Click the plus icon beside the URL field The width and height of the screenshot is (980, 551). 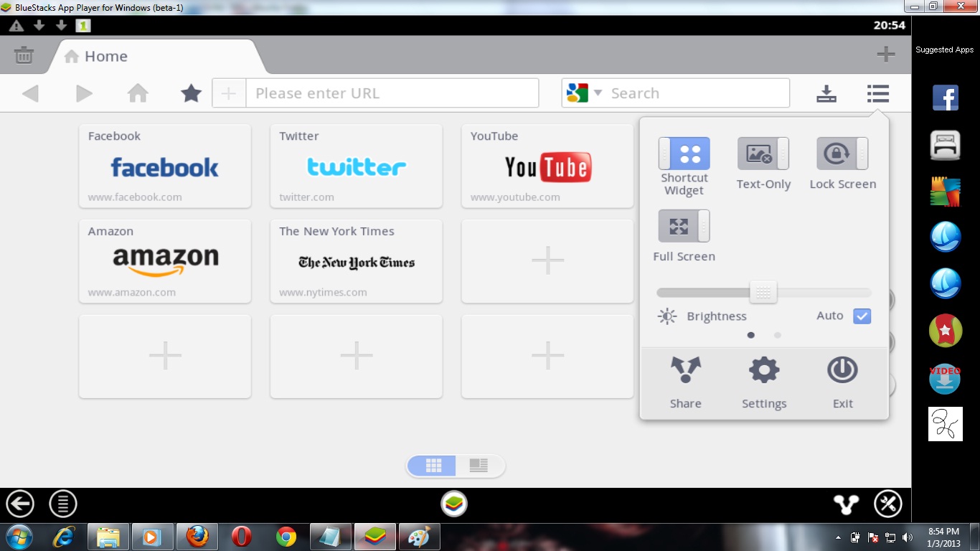coord(229,93)
